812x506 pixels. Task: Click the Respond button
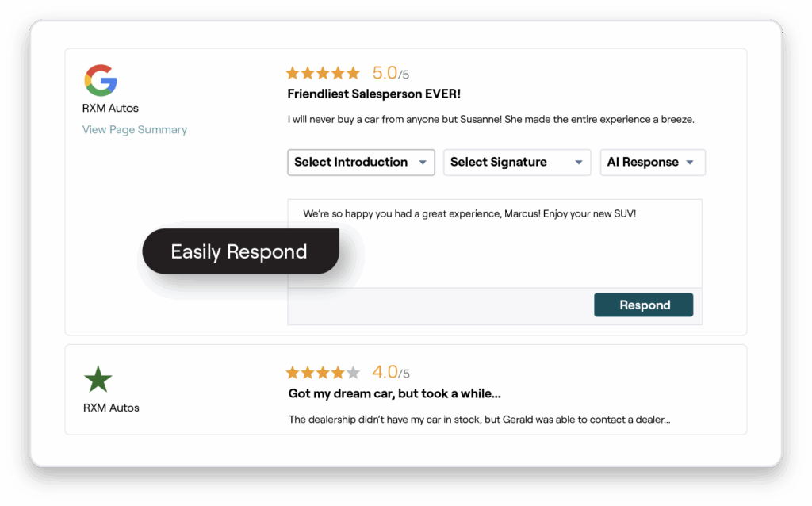point(643,305)
